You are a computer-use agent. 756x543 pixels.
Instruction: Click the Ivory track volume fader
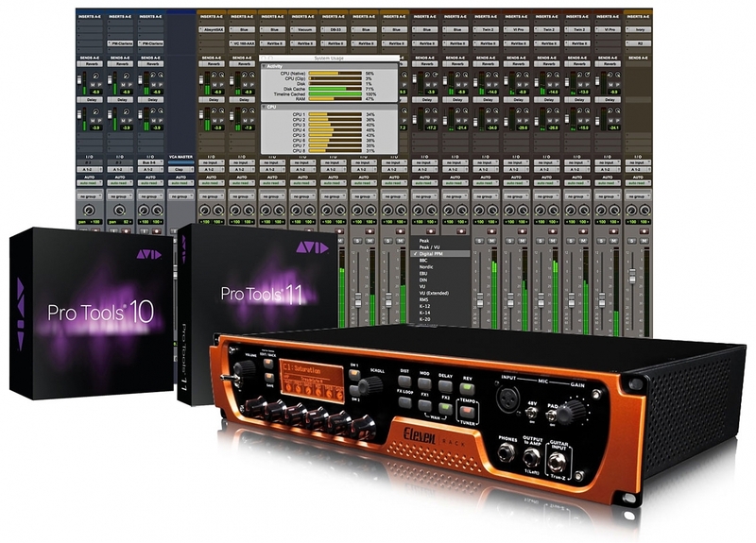632,276
